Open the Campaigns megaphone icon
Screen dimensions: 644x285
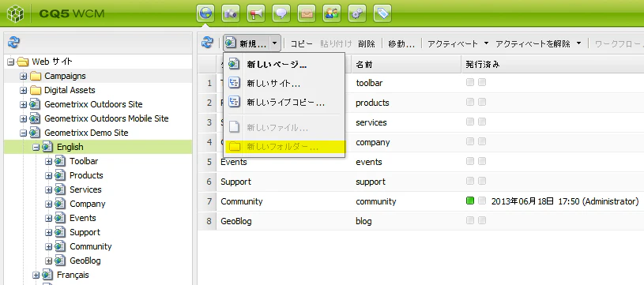[x=256, y=13]
